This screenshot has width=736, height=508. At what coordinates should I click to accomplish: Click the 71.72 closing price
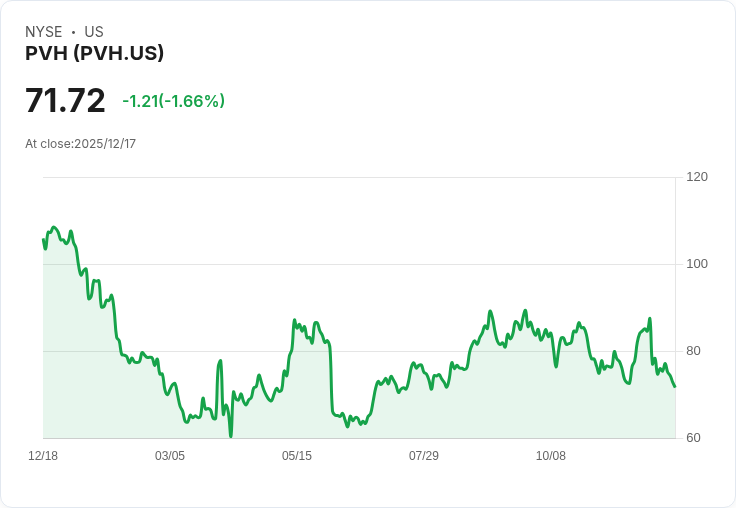[65, 101]
